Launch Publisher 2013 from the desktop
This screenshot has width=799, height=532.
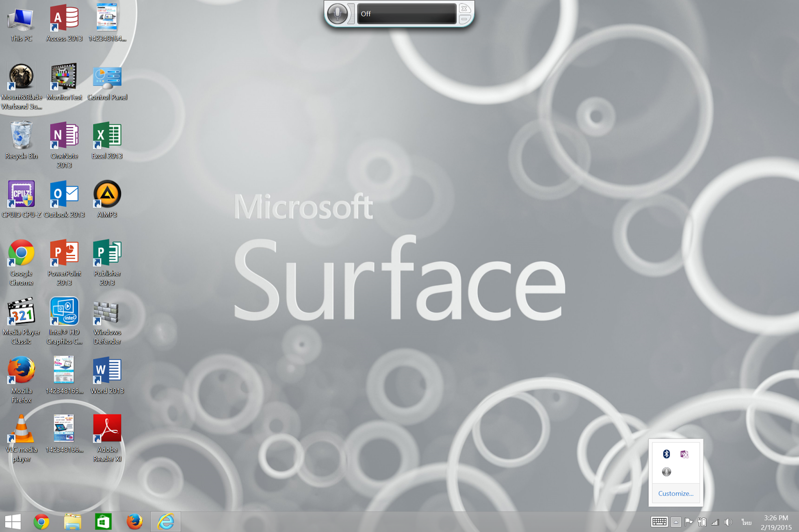coord(107,263)
